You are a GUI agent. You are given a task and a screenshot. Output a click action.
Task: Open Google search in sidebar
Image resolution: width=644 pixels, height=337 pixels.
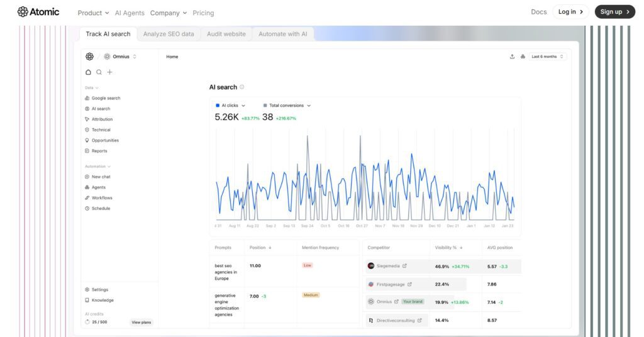click(103, 98)
